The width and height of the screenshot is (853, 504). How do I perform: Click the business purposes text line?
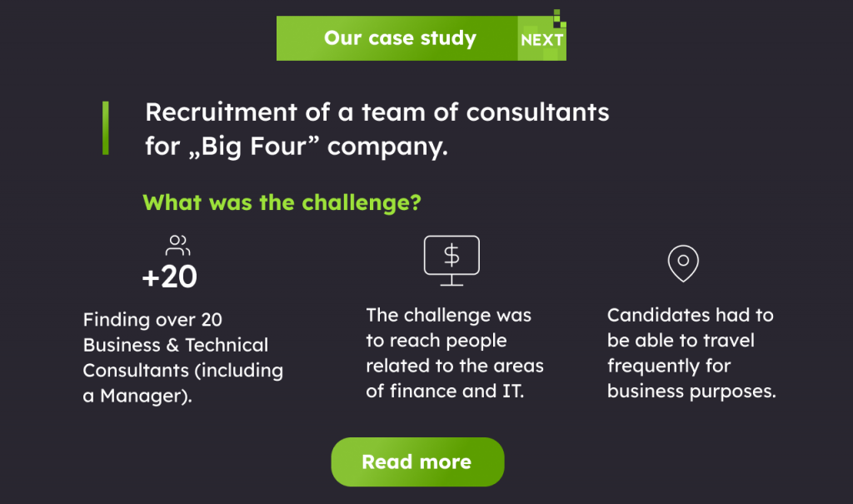click(691, 391)
